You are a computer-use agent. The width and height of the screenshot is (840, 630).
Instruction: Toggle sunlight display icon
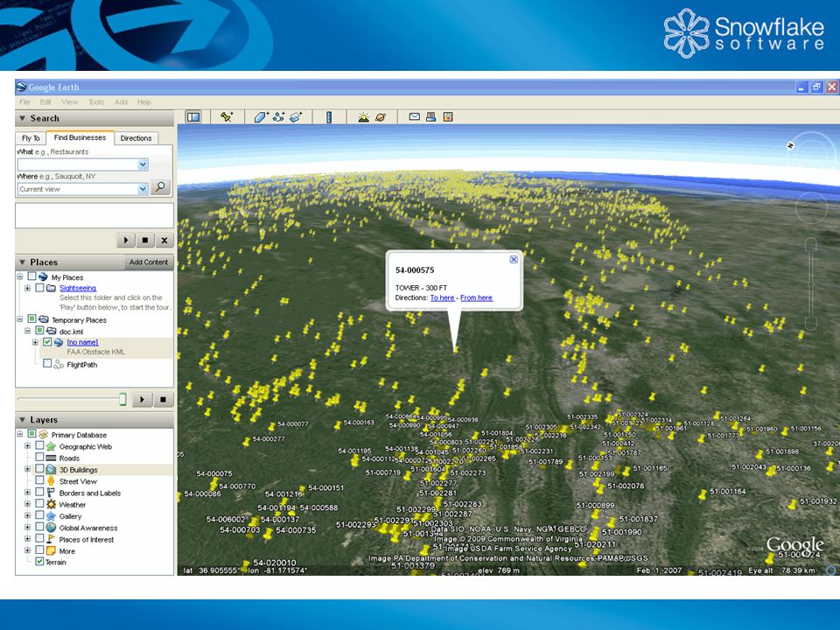click(x=363, y=116)
